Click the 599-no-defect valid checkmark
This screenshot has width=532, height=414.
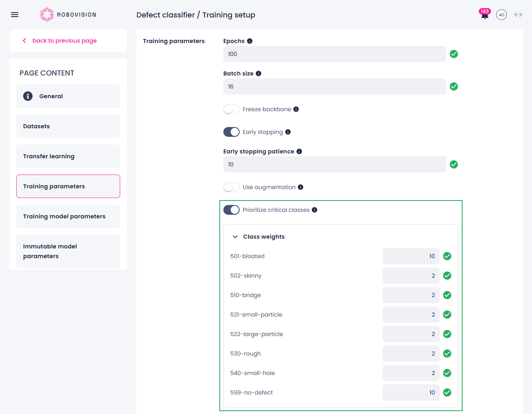[447, 392]
